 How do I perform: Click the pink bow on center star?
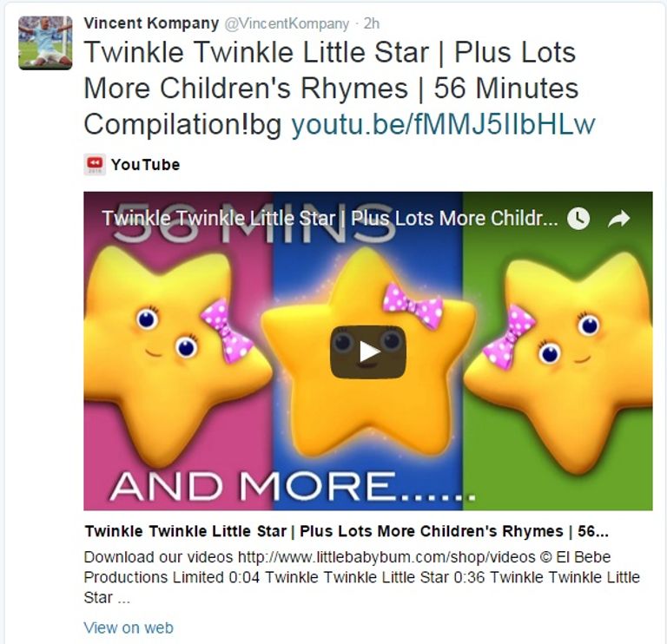point(413,306)
